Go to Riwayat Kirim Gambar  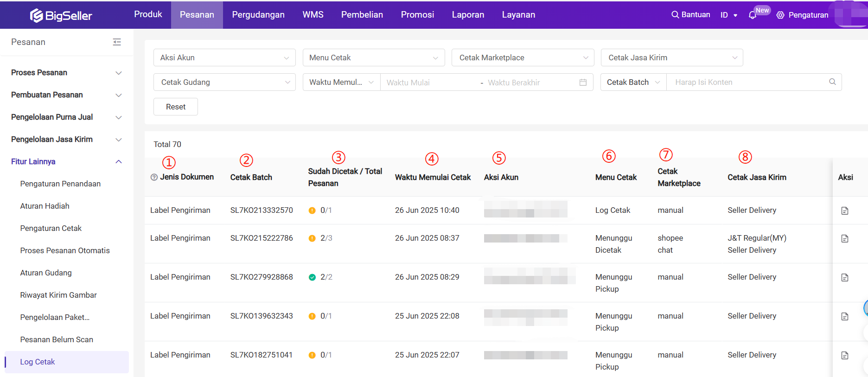pos(58,295)
